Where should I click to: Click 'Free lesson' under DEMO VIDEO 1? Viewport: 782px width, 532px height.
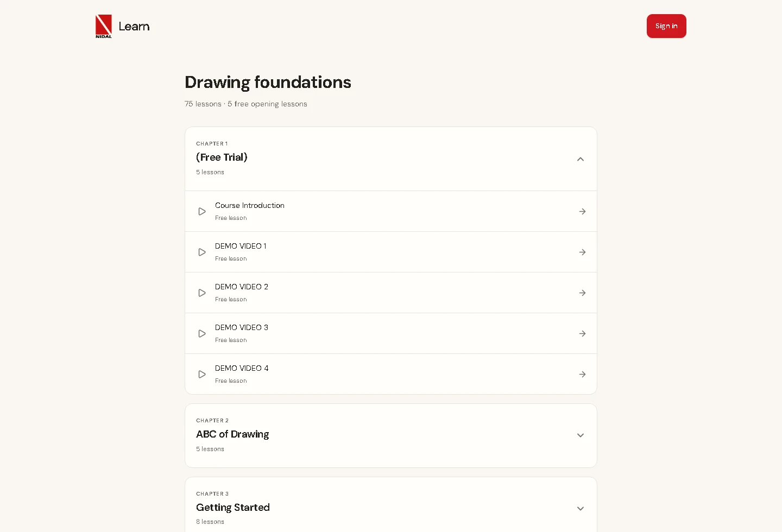[x=231, y=259]
